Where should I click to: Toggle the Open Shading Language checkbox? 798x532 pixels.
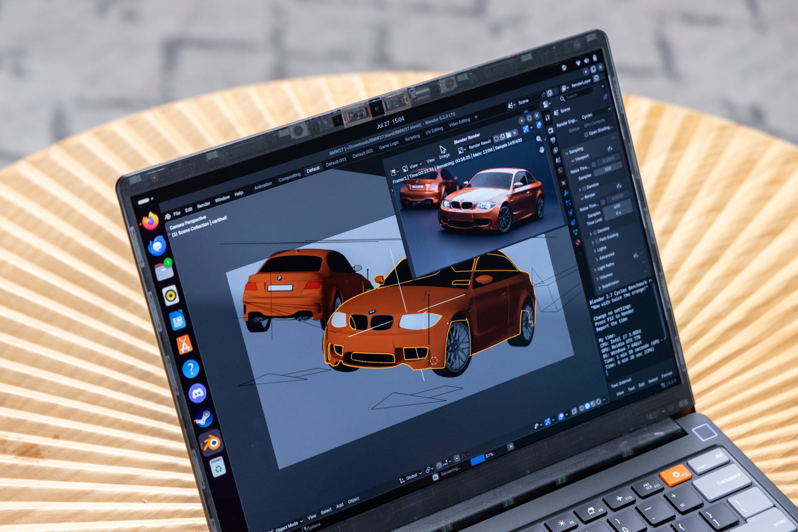586,135
